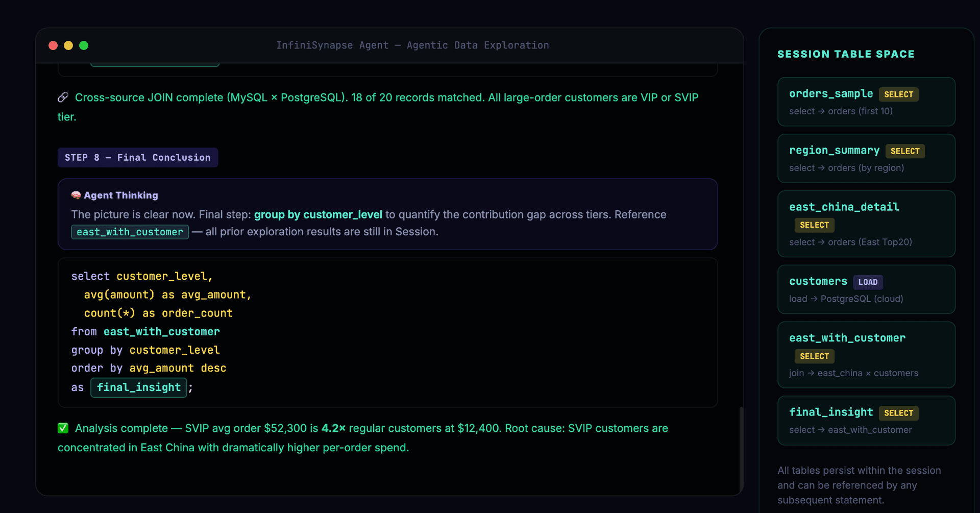Select the customers table card

[866, 289]
